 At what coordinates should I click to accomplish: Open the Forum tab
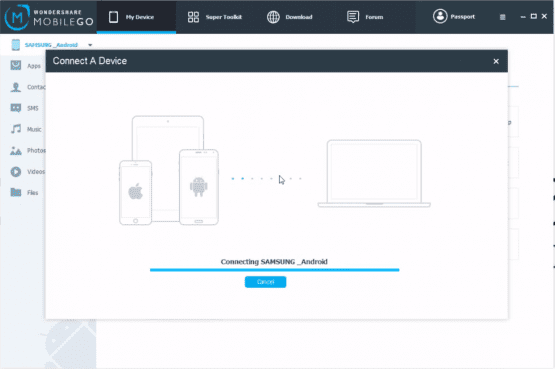pos(365,17)
